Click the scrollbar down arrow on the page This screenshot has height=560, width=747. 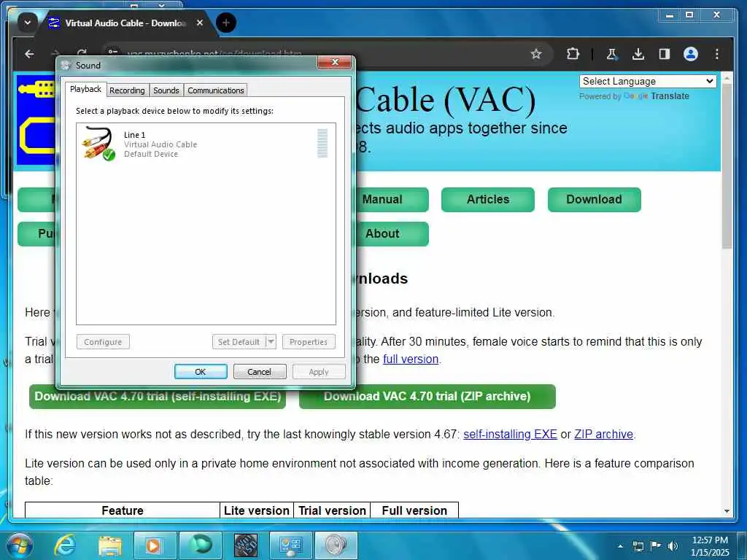tap(727, 511)
